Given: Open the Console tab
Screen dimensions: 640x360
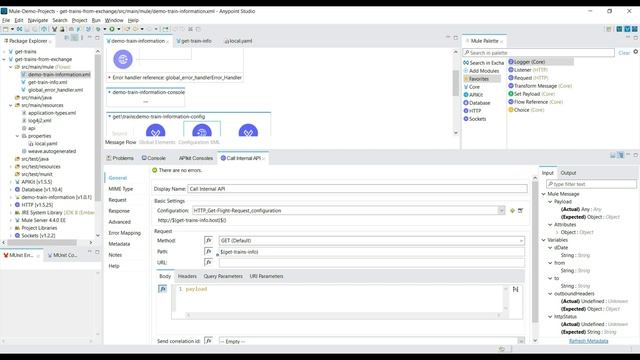Looking at the screenshot, I should pos(153,158).
